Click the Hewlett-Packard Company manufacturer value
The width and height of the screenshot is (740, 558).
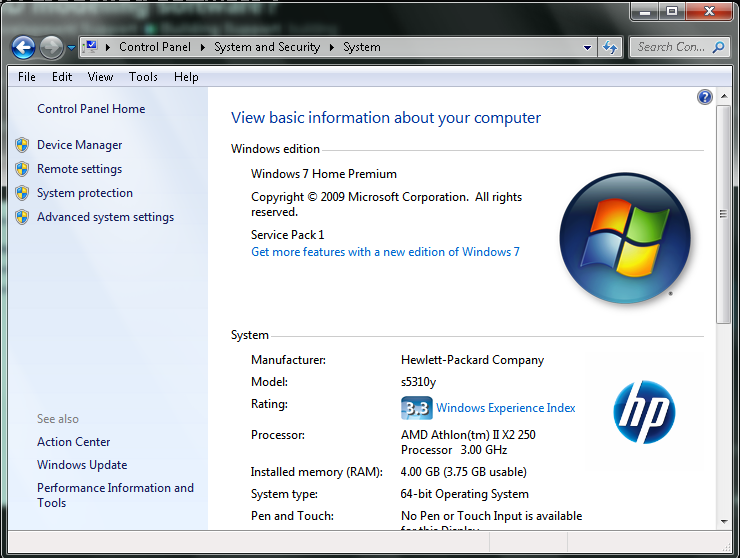(x=472, y=360)
